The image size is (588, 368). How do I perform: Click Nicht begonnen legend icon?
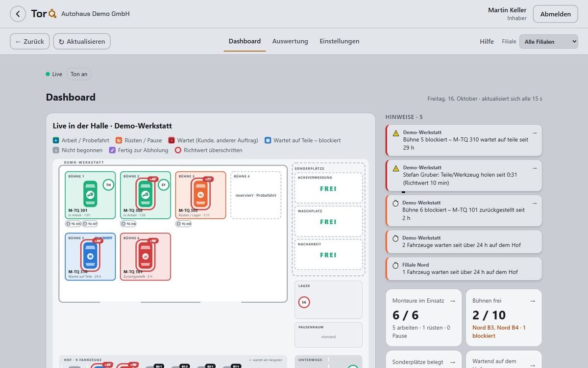56,150
